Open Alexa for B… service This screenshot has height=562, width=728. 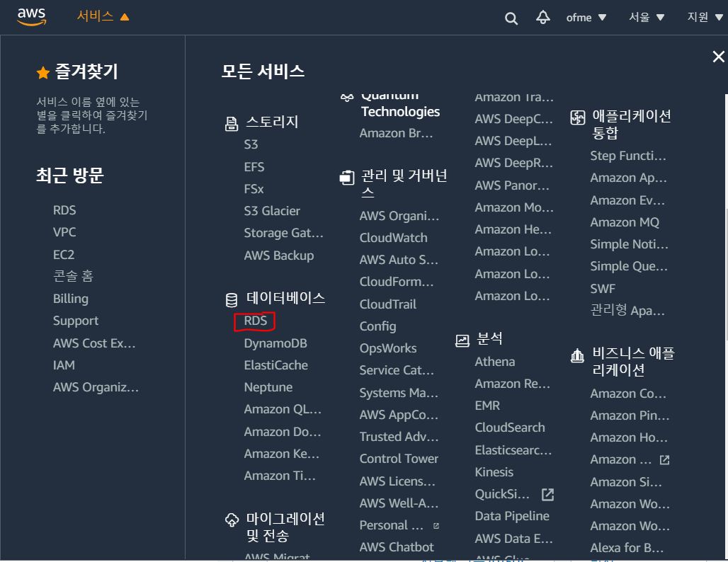[x=627, y=548]
